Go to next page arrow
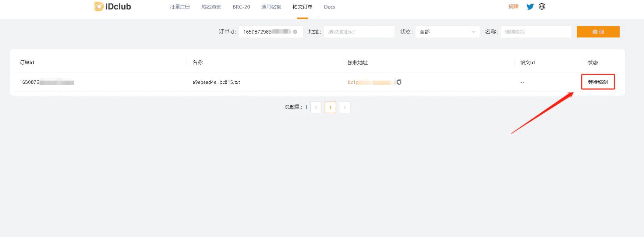Viewport: 644px width, 237px height. click(x=345, y=107)
